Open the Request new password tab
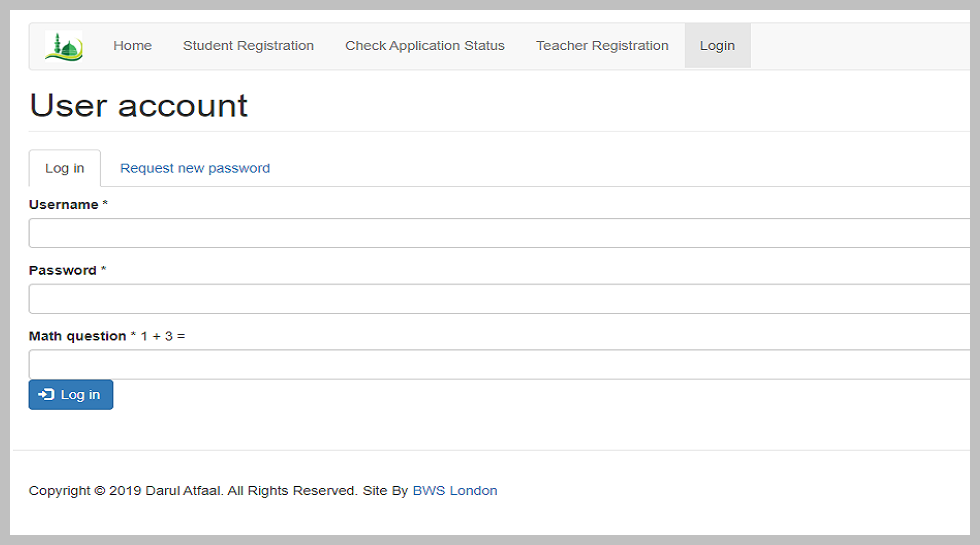This screenshot has height=545, width=980. point(195,168)
